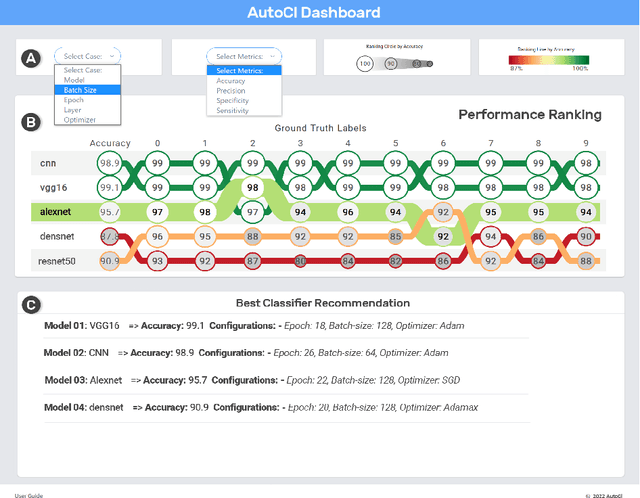Click red 87 circle under label 2
This screenshot has width=640, height=498.
[253, 261]
